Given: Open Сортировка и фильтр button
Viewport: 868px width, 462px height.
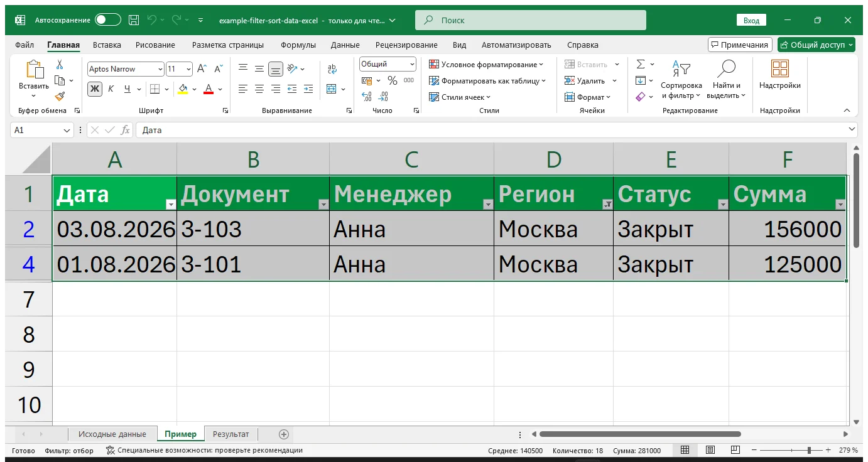Looking at the screenshot, I should pyautogui.click(x=681, y=78).
